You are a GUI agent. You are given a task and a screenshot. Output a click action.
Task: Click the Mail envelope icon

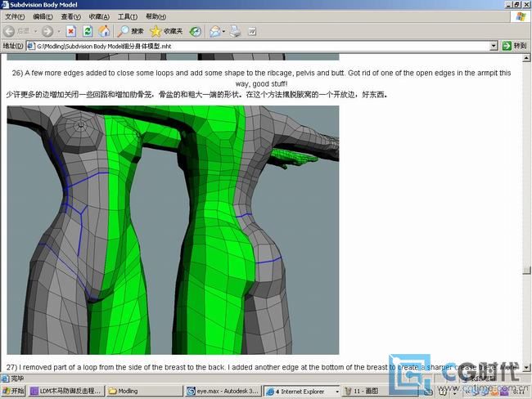(214, 32)
